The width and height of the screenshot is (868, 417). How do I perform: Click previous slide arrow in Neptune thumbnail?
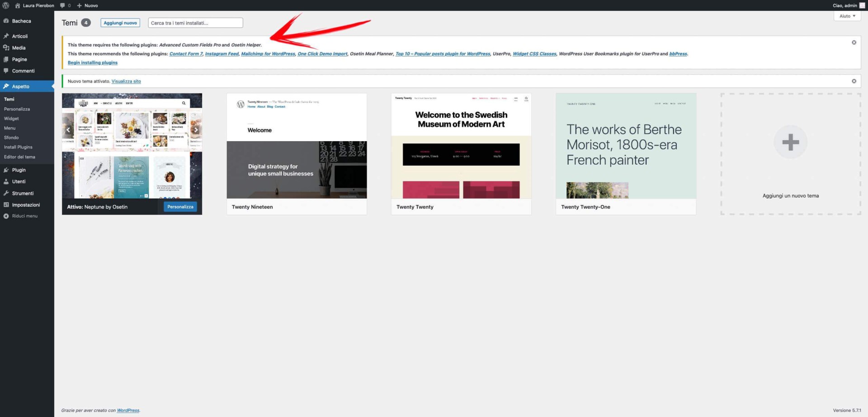click(68, 130)
